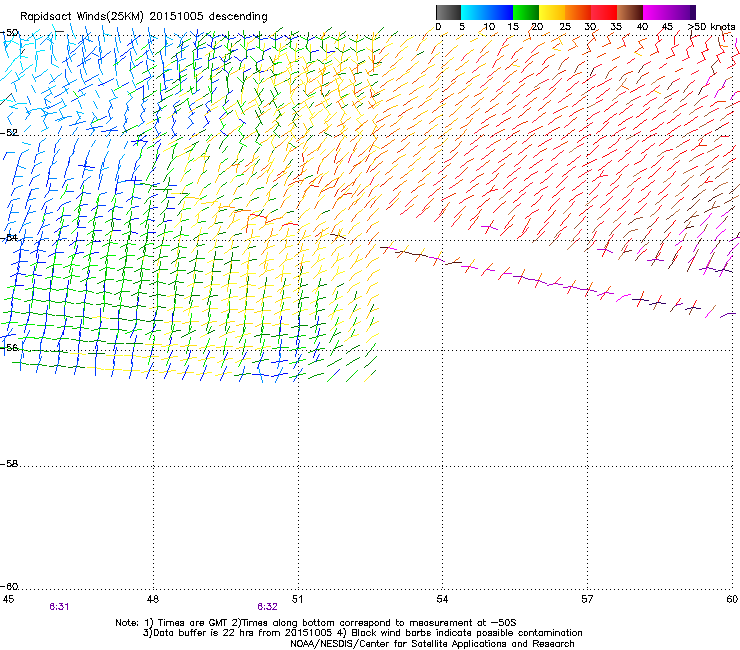740x650 pixels.
Task: Click the red 30-35 knots legend segment
Action: [604, 12]
